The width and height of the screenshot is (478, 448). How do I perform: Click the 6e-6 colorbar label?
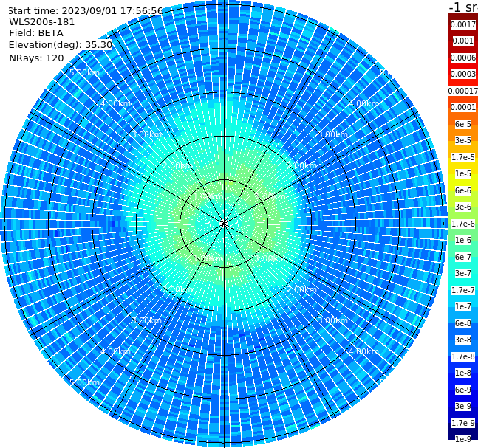(463, 190)
